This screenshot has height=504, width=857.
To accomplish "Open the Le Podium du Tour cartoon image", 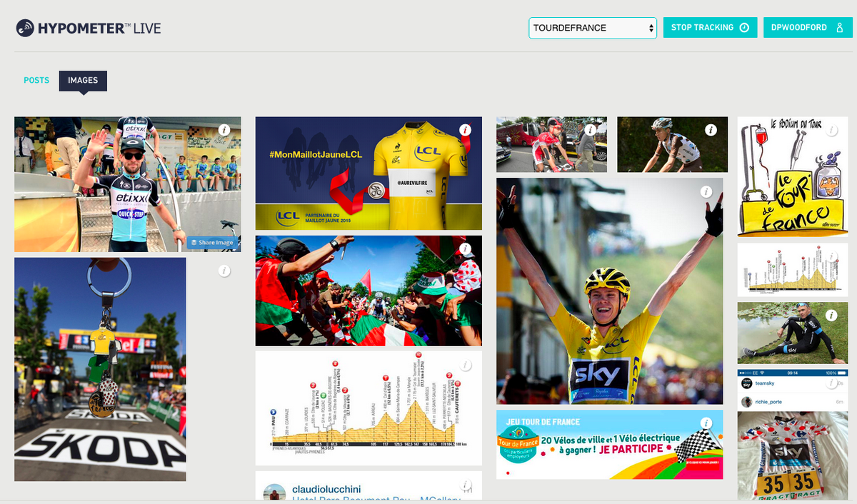I will (793, 177).
